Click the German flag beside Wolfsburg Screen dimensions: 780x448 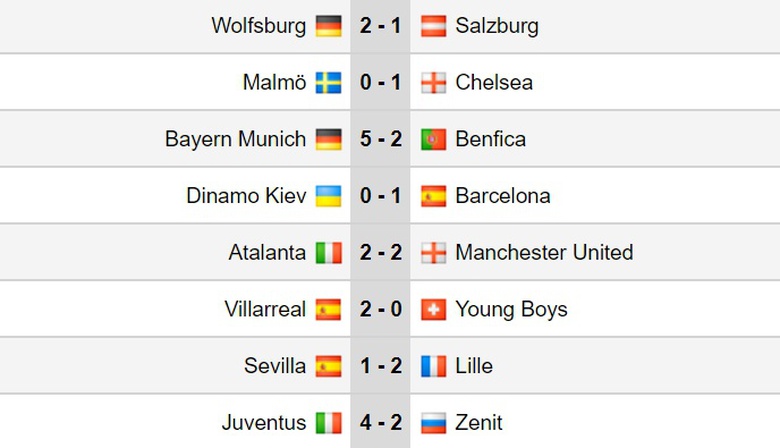click(328, 26)
